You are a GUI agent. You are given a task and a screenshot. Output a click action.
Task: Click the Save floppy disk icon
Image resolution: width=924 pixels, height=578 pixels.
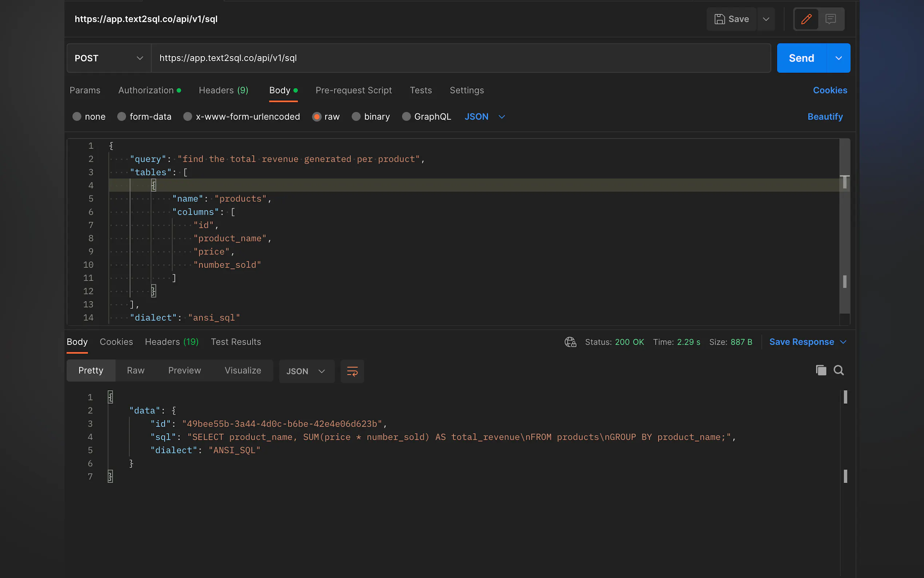[x=720, y=19]
